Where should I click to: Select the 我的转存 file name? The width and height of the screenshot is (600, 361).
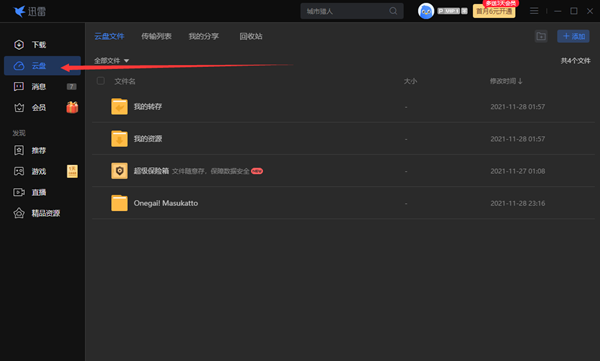[148, 106]
